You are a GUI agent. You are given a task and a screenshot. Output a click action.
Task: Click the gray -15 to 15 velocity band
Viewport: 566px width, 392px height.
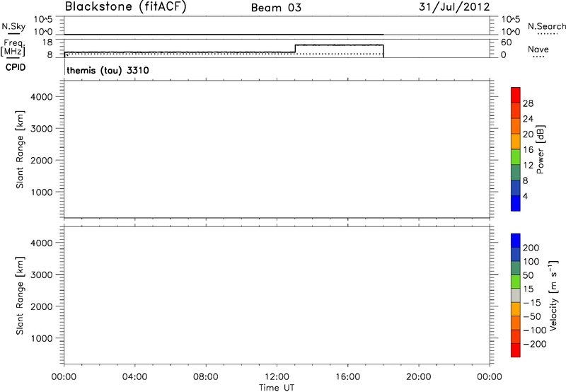pos(516,295)
